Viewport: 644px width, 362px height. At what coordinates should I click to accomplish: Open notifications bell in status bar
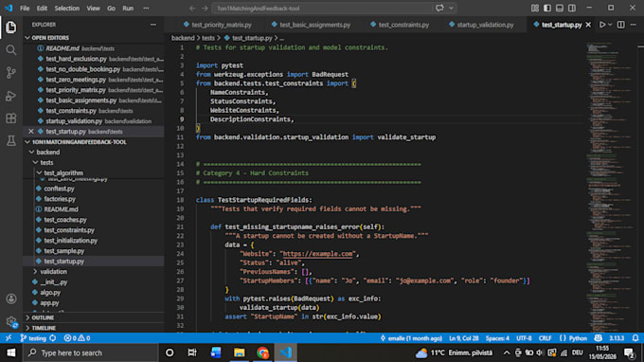[x=635, y=338]
